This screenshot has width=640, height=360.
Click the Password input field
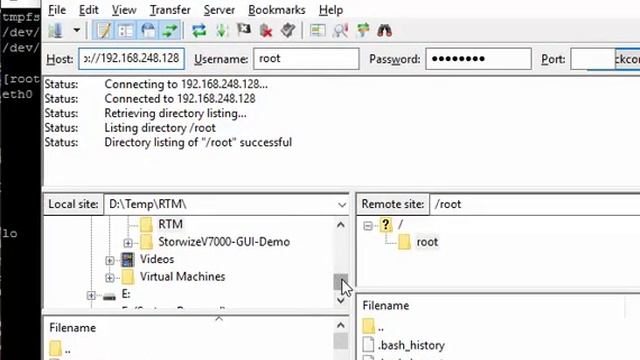(478, 59)
